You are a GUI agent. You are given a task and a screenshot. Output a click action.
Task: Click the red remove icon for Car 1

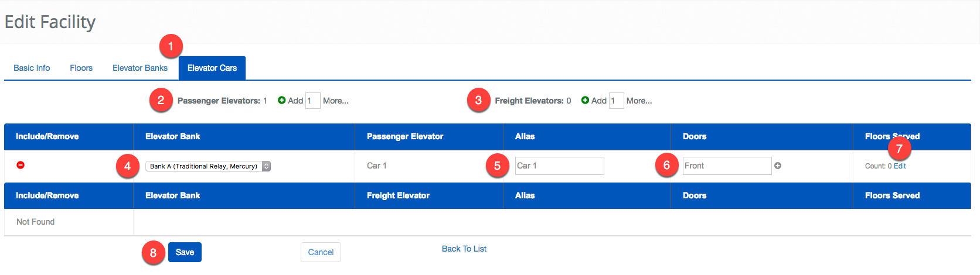21,165
